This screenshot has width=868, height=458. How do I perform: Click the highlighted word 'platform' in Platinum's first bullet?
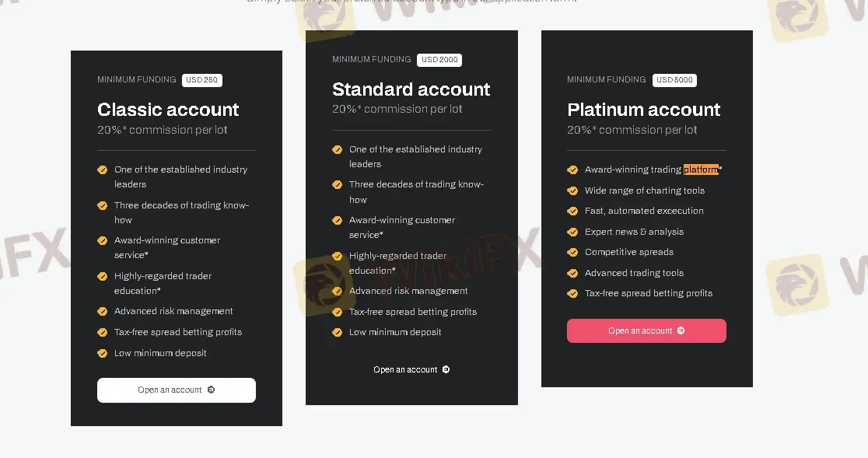tap(701, 169)
